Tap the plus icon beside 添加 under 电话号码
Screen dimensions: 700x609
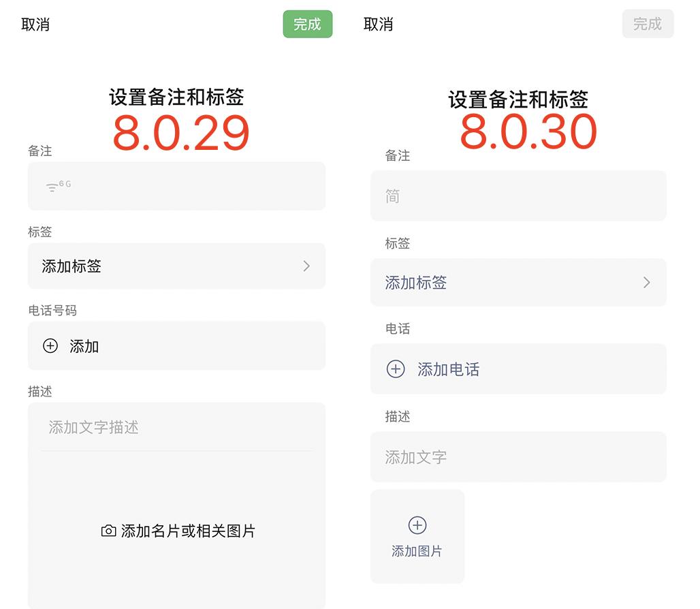(50, 345)
